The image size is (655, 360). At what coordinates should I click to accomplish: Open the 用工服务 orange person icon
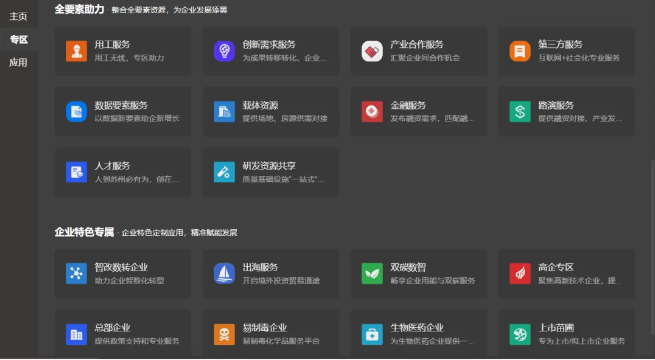click(x=76, y=51)
